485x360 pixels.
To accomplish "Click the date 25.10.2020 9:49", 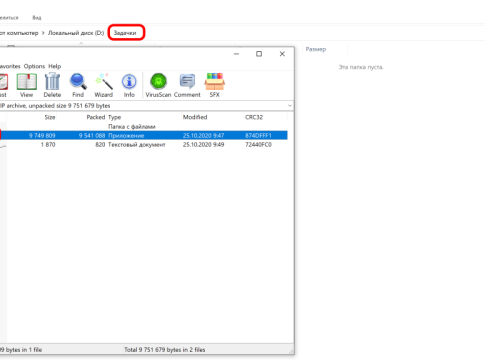I will click(x=203, y=144).
